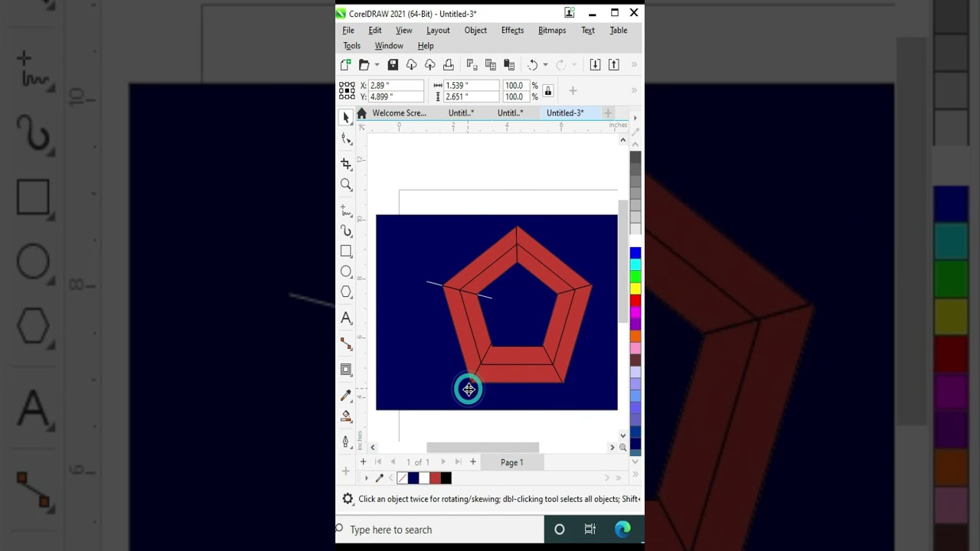Click the Export icon
980x551 pixels.
coord(613,65)
